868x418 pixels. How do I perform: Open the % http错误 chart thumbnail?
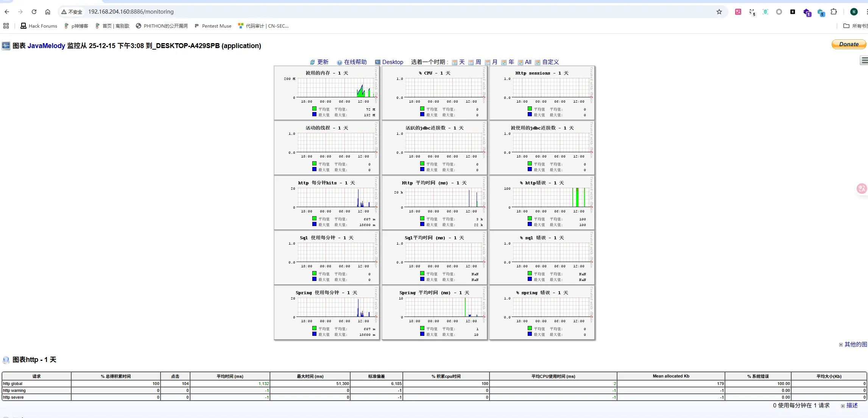pos(542,203)
